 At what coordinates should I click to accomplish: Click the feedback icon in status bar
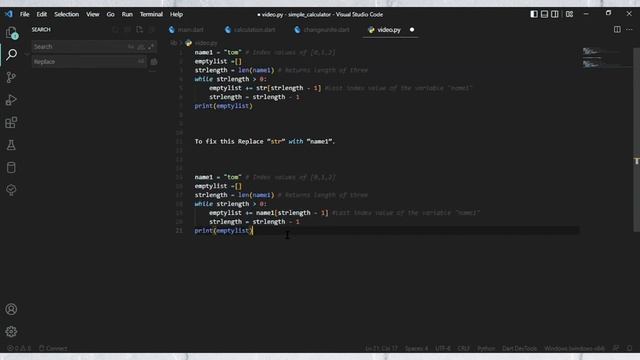click(616, 348)
